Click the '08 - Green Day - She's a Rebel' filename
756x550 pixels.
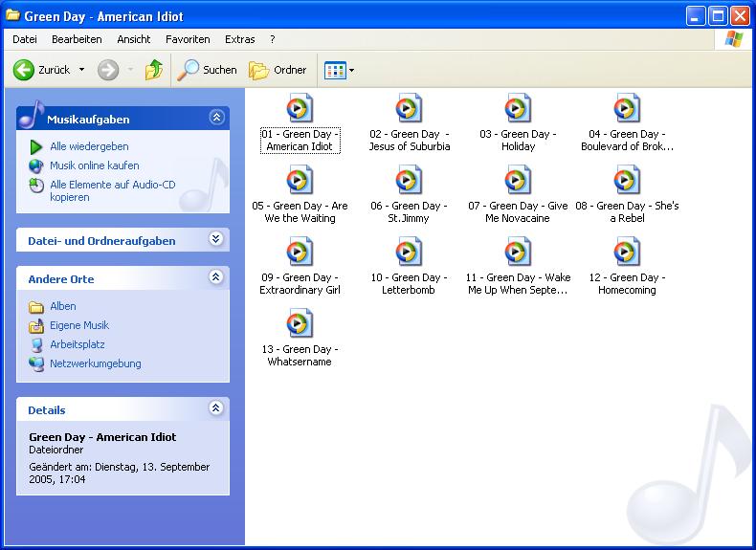click(627, 212)
